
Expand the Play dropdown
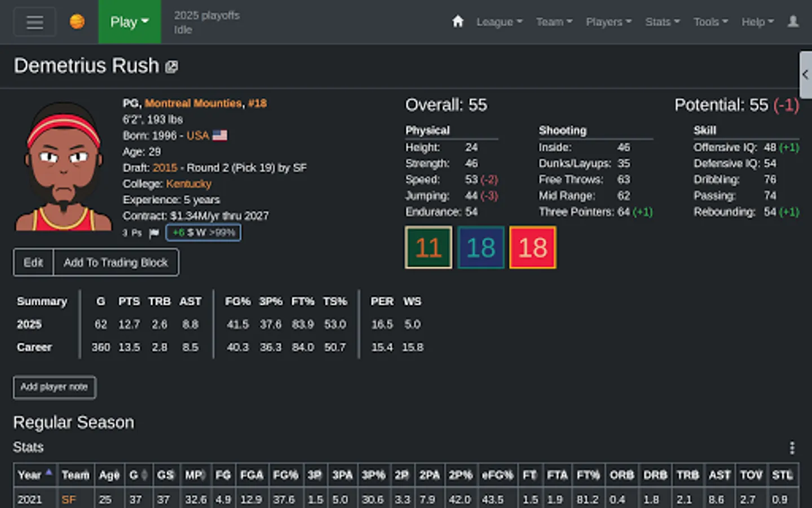(x=130, y=22)
